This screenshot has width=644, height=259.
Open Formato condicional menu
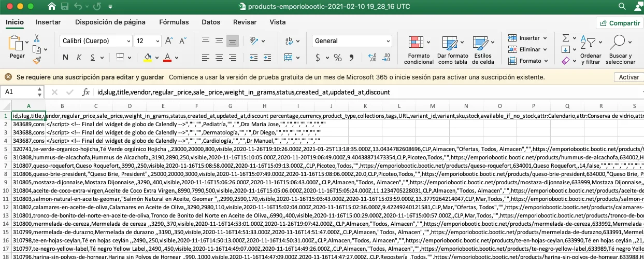(x=419, y=50)
